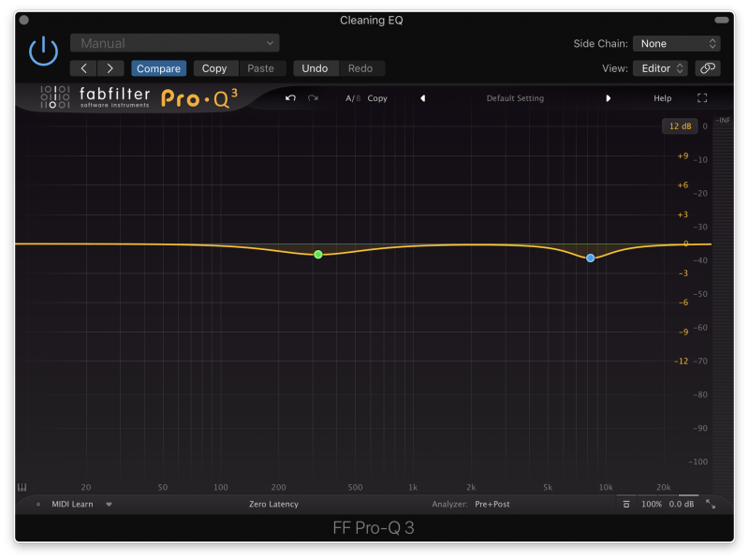Toggle the link chain icon button
This screenshot has height=560, width=749.
(708, 68)
